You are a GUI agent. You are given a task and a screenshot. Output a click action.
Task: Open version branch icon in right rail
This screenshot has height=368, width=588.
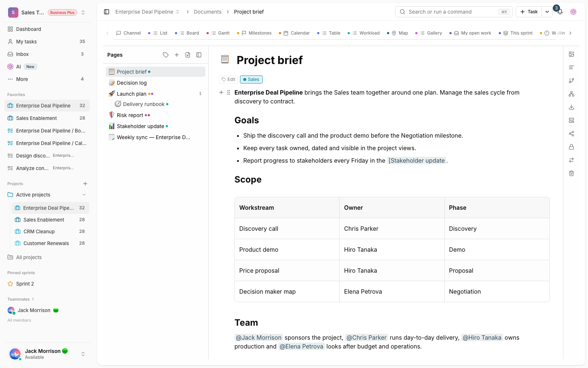click(571, 81)
